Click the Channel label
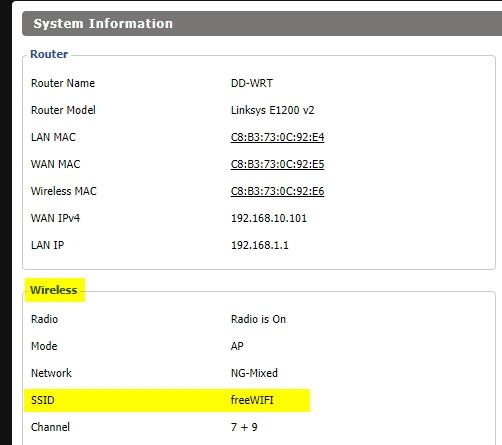 point(50,427)
